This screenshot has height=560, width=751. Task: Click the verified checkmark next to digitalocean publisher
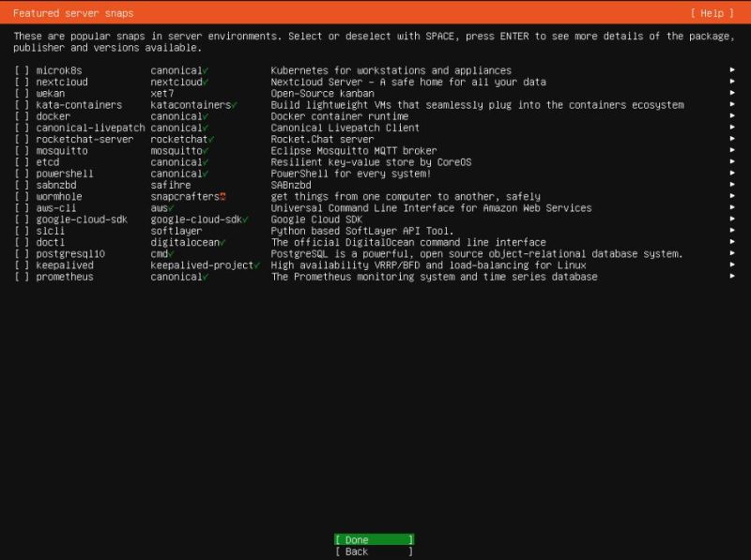coord(222,243)
